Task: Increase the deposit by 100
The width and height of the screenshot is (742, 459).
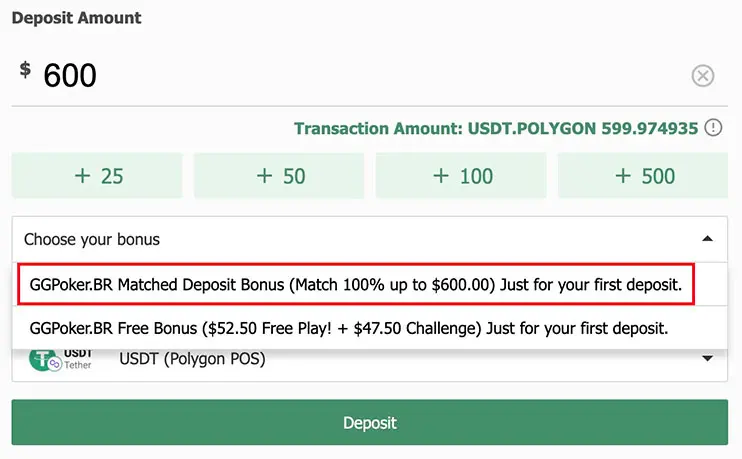Action: tap(461, 176)
